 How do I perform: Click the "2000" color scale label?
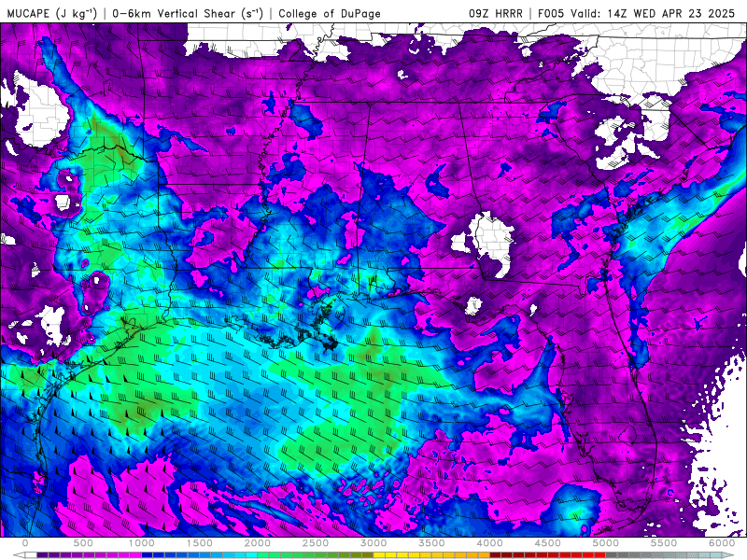(x=258, y=543)
